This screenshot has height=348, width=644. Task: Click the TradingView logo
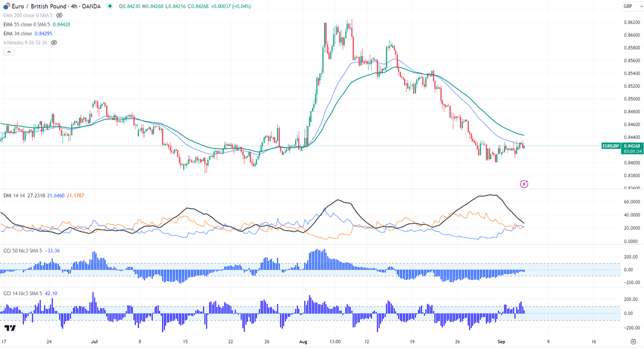coord(10,328)
